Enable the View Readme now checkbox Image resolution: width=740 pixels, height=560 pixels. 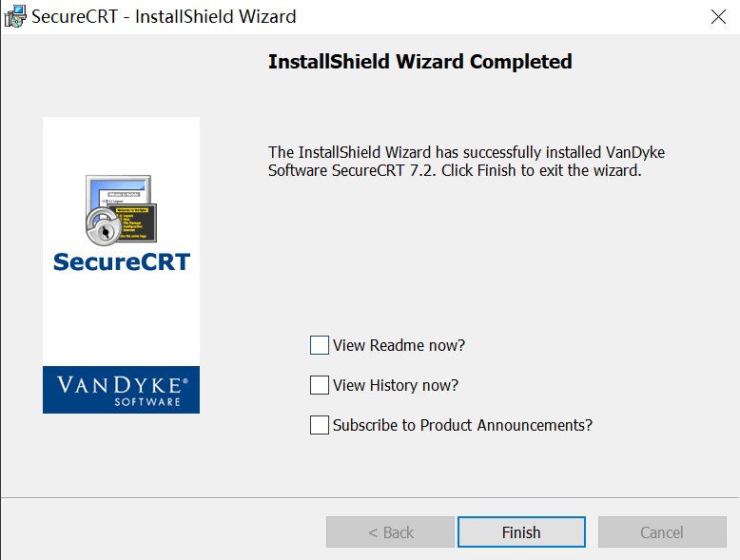(320, 345)
